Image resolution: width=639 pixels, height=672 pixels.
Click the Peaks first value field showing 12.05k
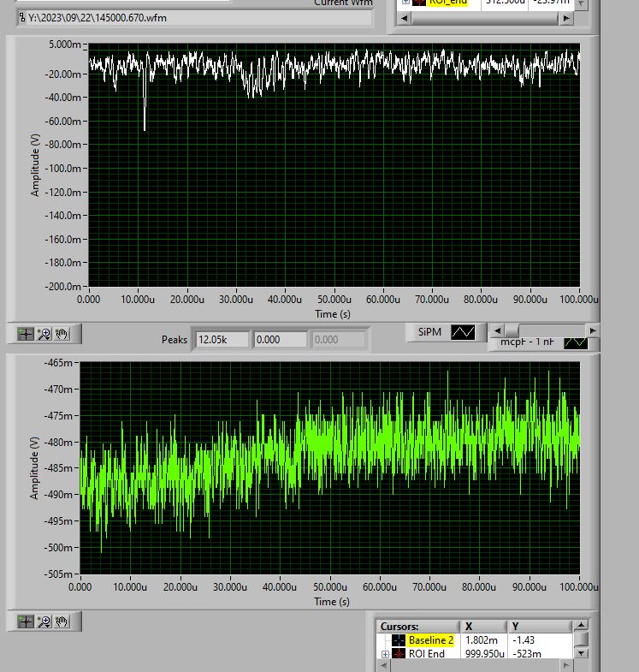pyautogui.click(x=222, y=340)
